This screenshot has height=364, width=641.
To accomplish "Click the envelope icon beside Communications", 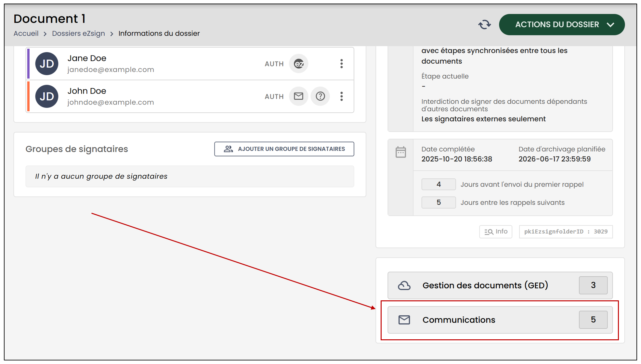I will click(404, 320).
